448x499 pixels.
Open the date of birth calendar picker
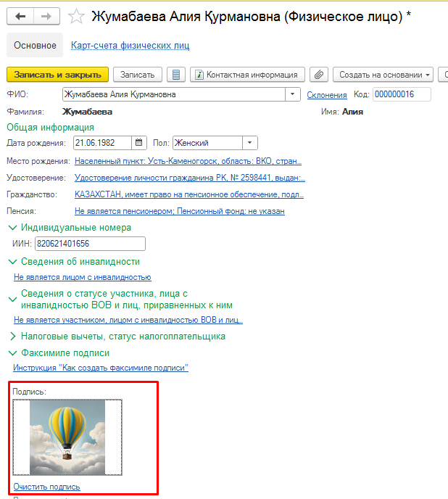coord(140,143)
